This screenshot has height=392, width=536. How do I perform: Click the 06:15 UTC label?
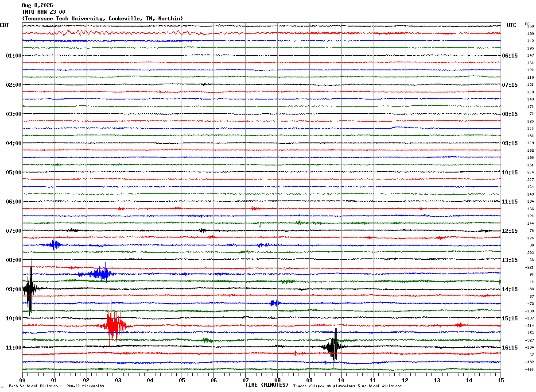pos(509,56)
